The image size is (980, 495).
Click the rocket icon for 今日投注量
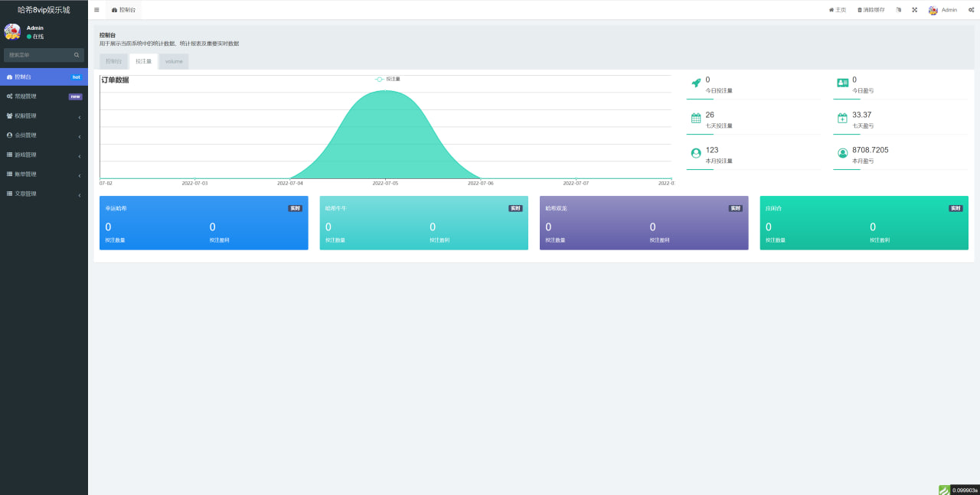(x=696, y=83)
